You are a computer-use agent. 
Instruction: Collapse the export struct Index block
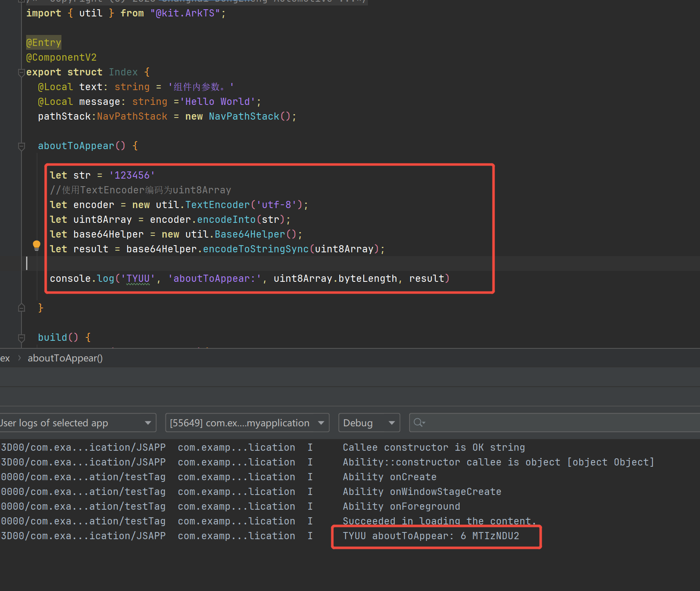[x=21, y=72]
